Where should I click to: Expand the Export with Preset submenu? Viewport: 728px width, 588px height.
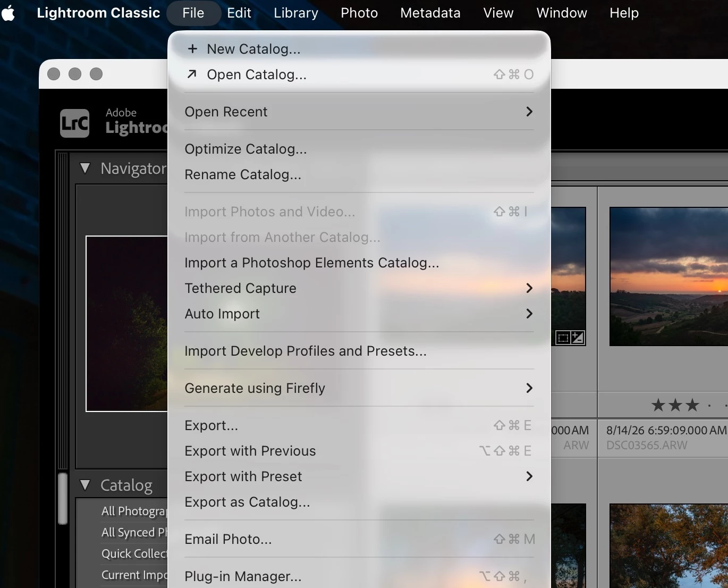(x=359, y=476)
